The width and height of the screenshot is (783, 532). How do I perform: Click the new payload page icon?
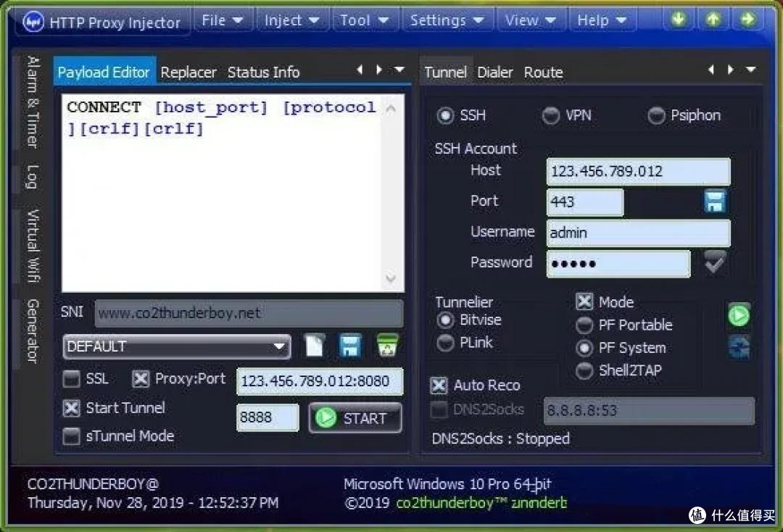(315, 345)
